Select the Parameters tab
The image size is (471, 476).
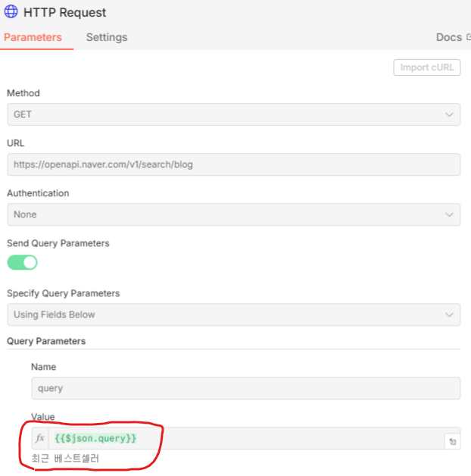click(x=33, y=37)
